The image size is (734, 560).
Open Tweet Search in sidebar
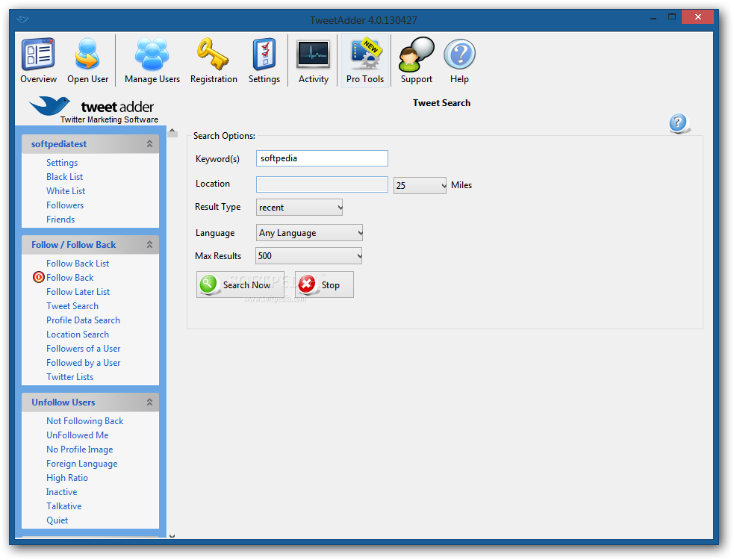[x=72, y=305]
